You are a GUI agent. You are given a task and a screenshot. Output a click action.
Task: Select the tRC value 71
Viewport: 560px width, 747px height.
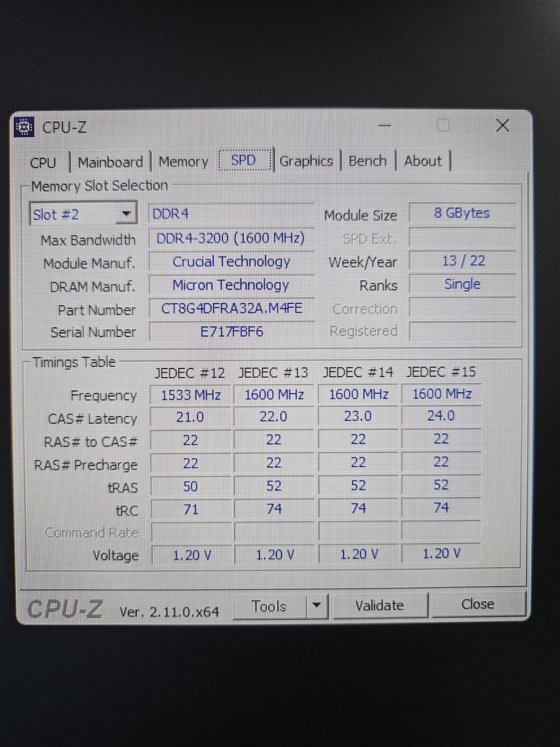[190, 509]
